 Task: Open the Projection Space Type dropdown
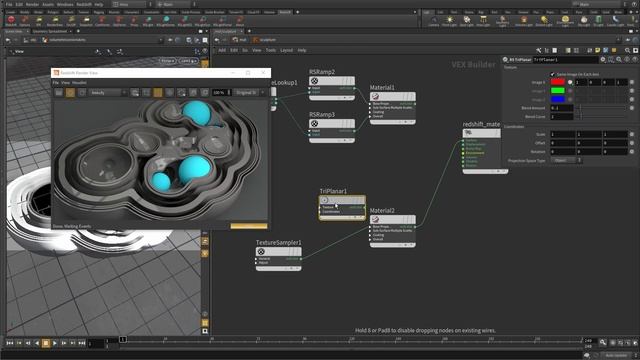[x=566, y=160]
